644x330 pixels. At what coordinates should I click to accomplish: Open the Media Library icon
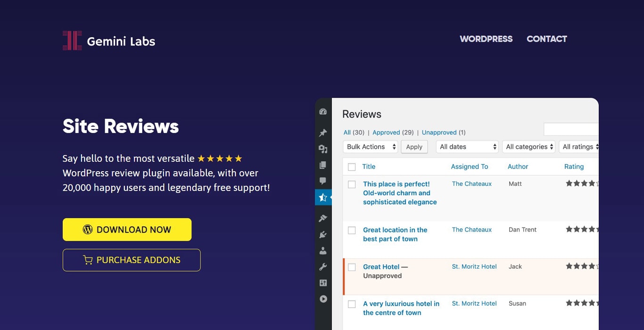(323, 148)
